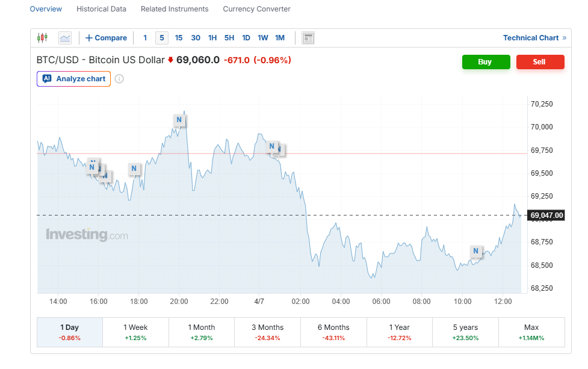This screenshot has width=588, height=369.
Task: Click the current price label 69,047.00
Action: point(547,216)
